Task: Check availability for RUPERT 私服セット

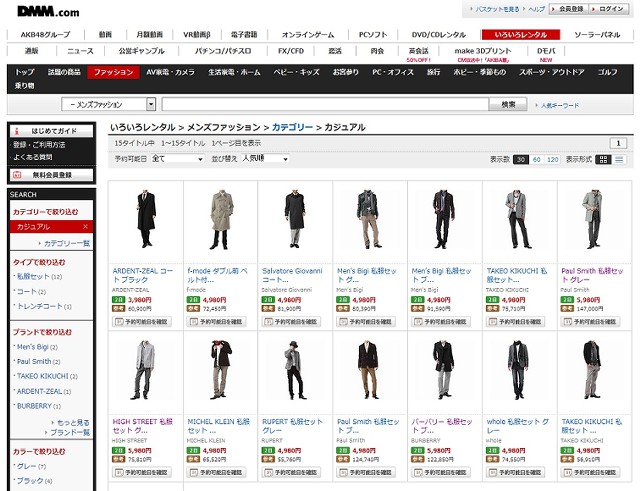Action: point(291,472)
